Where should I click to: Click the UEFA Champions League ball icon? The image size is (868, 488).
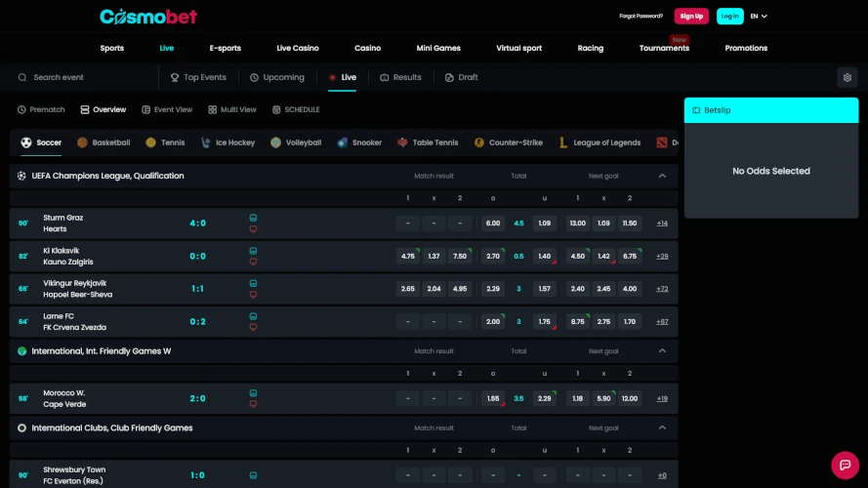(x=21, y=176)
